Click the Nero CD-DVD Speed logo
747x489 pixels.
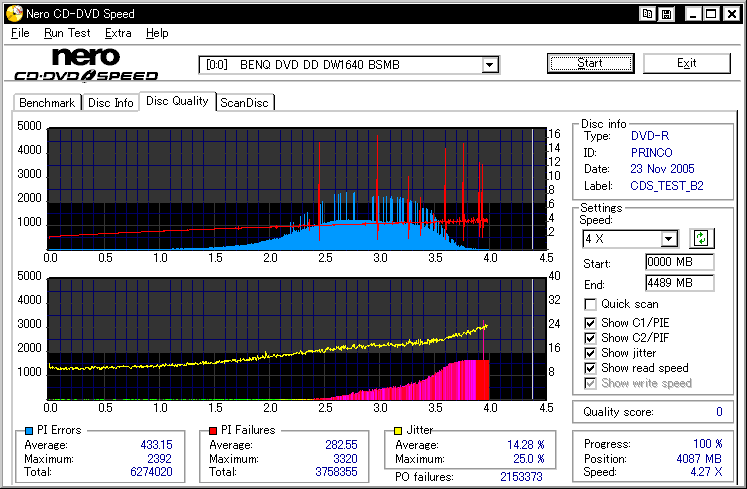tap(86, 64)
